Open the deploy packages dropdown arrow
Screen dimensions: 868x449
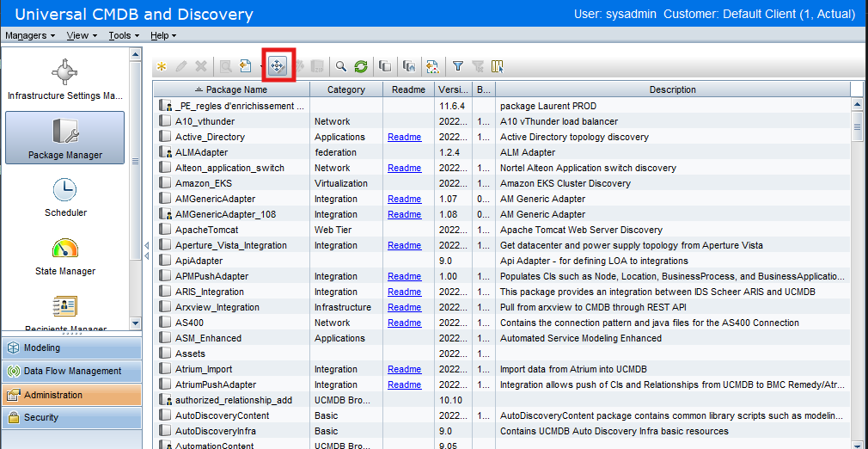(x=260, y=67)
